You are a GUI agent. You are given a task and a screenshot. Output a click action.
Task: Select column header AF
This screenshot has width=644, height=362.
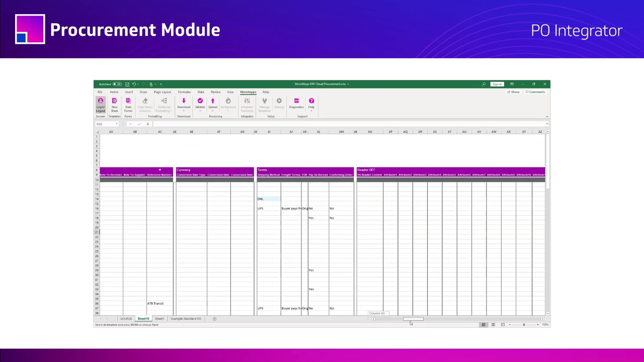(x=218, y=132)
